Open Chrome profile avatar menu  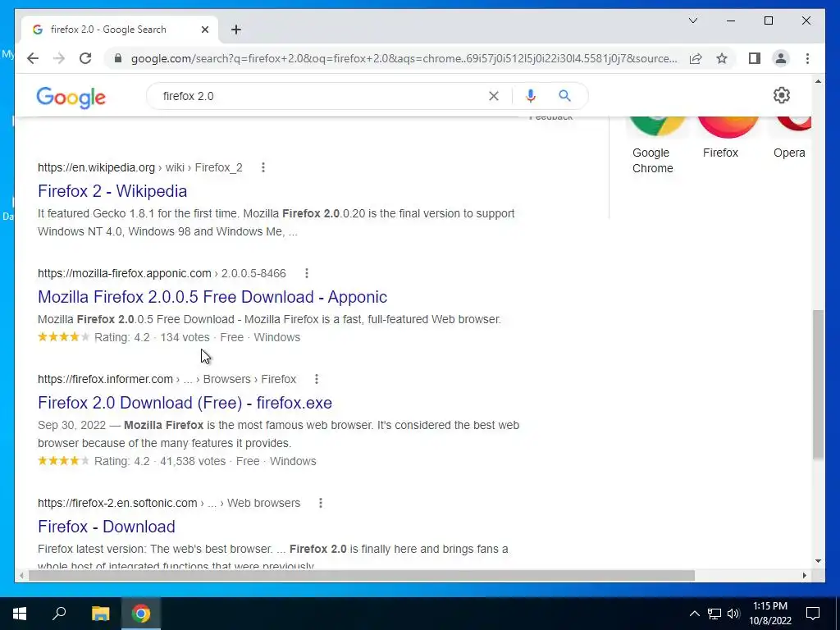pos(781,58)
